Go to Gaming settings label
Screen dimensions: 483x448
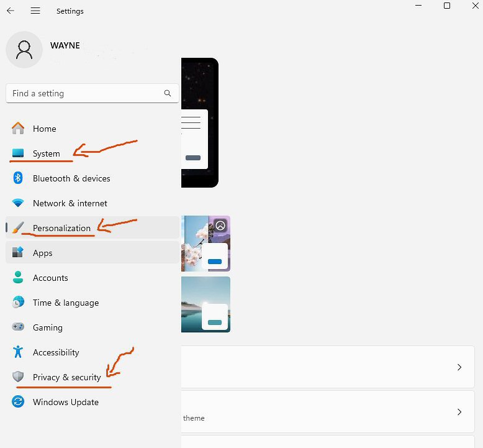tap(47, 327)
